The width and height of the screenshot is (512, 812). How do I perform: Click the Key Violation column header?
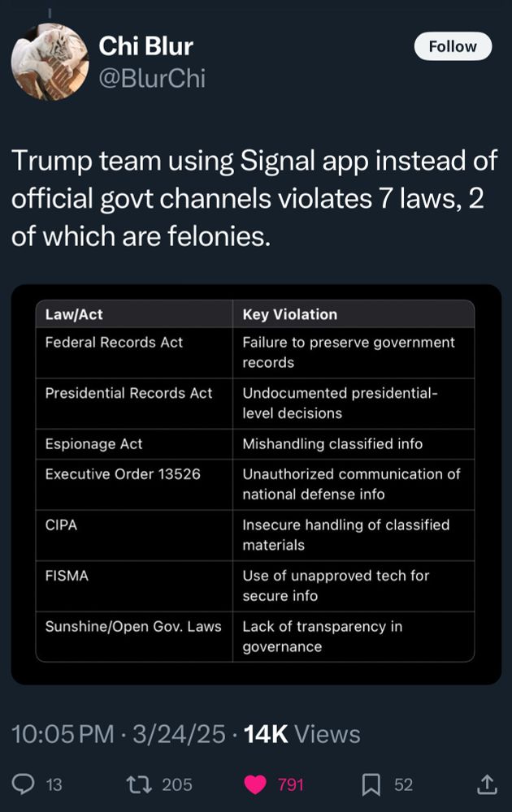[289, 314]
